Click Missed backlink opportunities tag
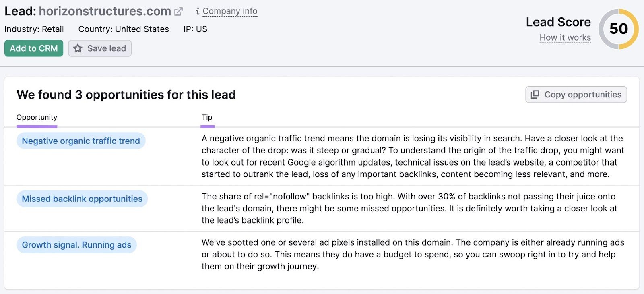This screenshot has width=644, height=294. tap(82, 199)
